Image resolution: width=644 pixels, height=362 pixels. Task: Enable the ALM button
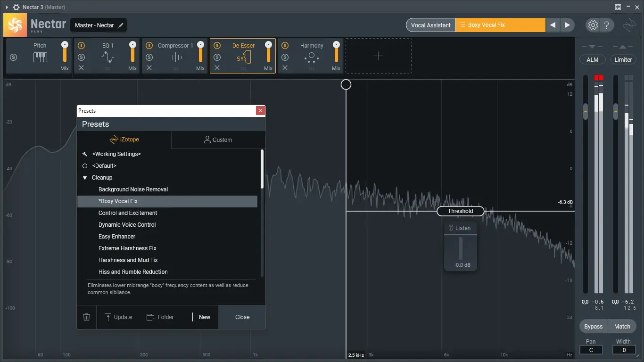pyautogui.click(x=593, y=60)
